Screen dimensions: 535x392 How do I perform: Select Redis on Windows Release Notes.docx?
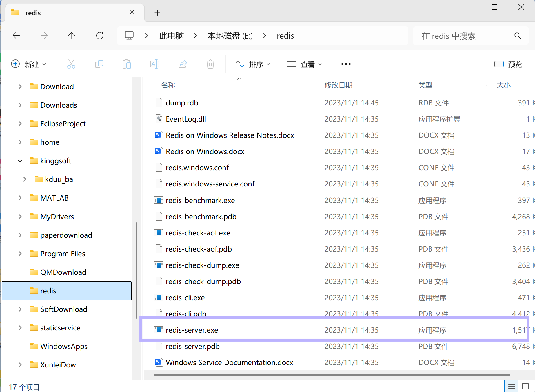pyautogui.click(x=230, y=135)
